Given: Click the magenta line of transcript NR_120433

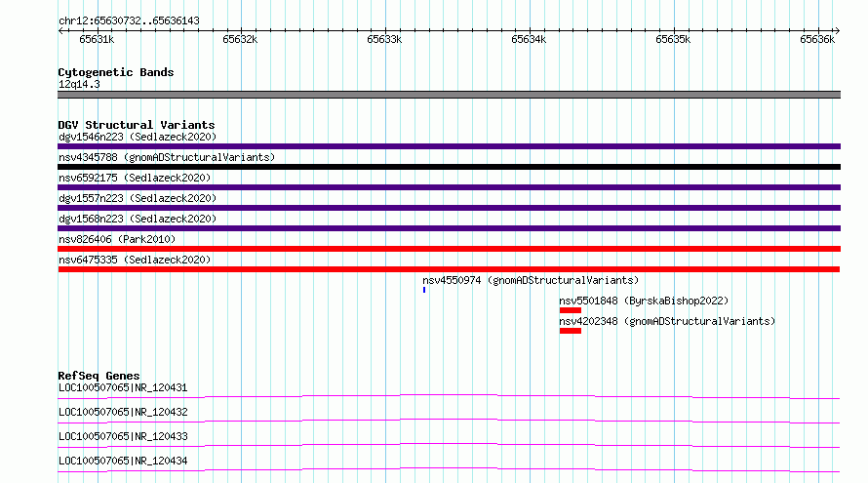Looking at the screenshot, I should pos(449,445).
